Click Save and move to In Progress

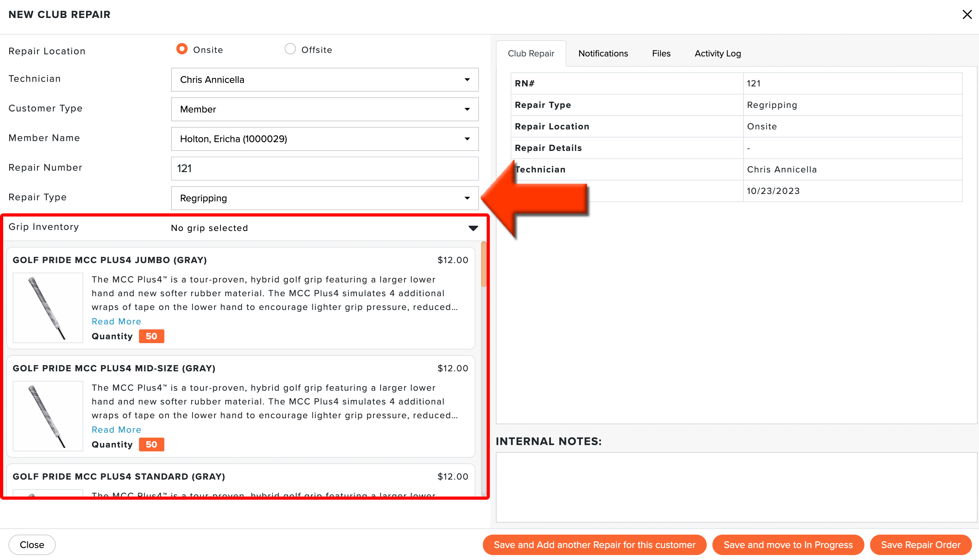(788, 544)
